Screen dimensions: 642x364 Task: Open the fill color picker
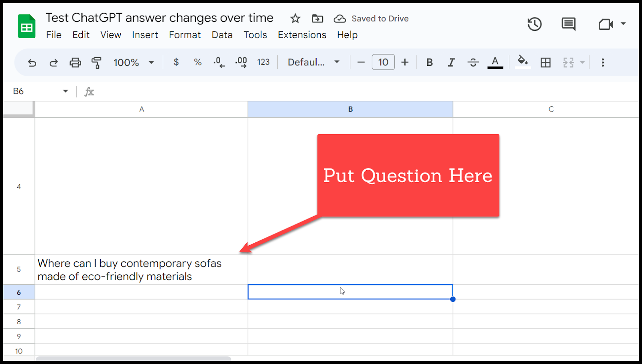point(522,62)
